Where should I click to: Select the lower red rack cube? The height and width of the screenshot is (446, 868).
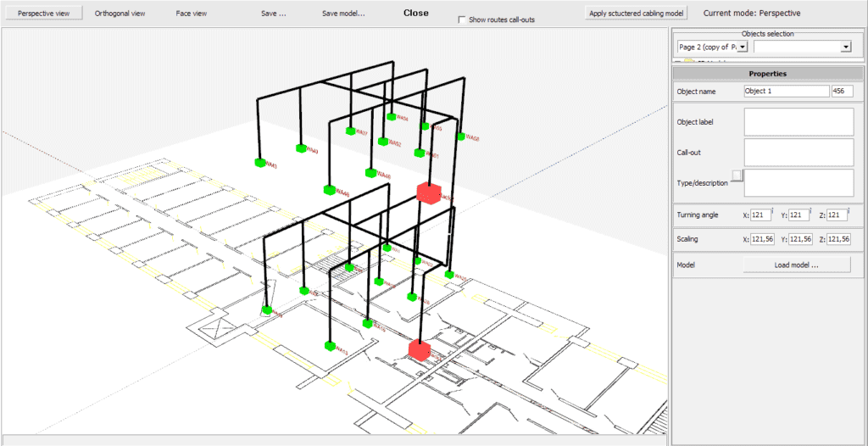(419, 348)
